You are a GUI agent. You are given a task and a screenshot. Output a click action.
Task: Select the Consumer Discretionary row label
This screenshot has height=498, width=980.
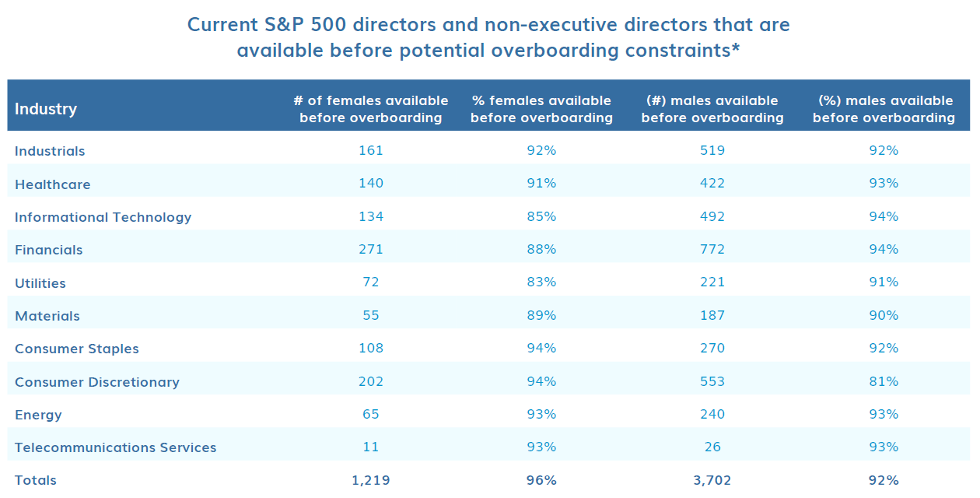[97, 382]
